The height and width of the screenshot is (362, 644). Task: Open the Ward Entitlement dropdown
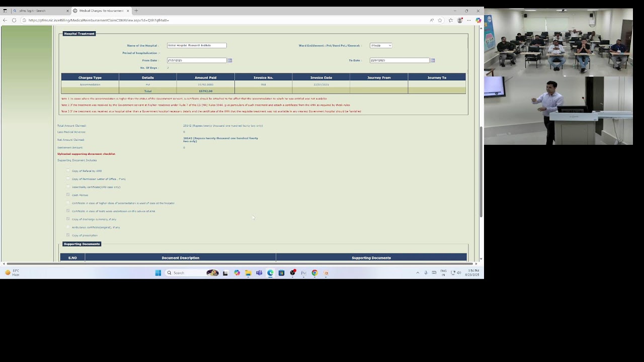pyautogui.click(x=381, y=45)
